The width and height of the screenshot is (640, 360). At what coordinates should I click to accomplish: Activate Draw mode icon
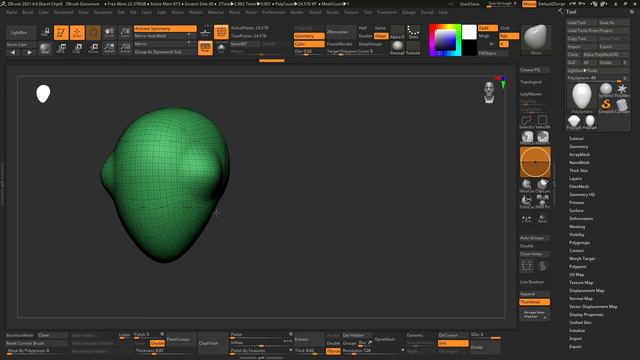tap(77, 33)
